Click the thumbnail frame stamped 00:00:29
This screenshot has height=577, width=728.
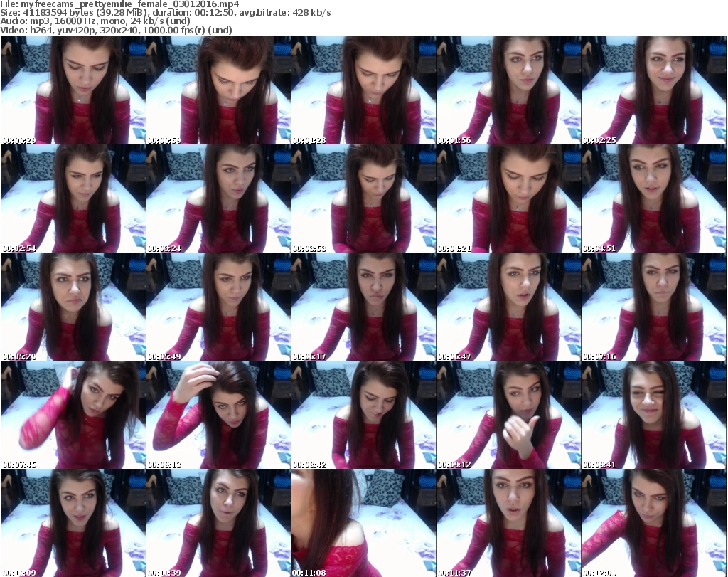(x=73, y=90)
